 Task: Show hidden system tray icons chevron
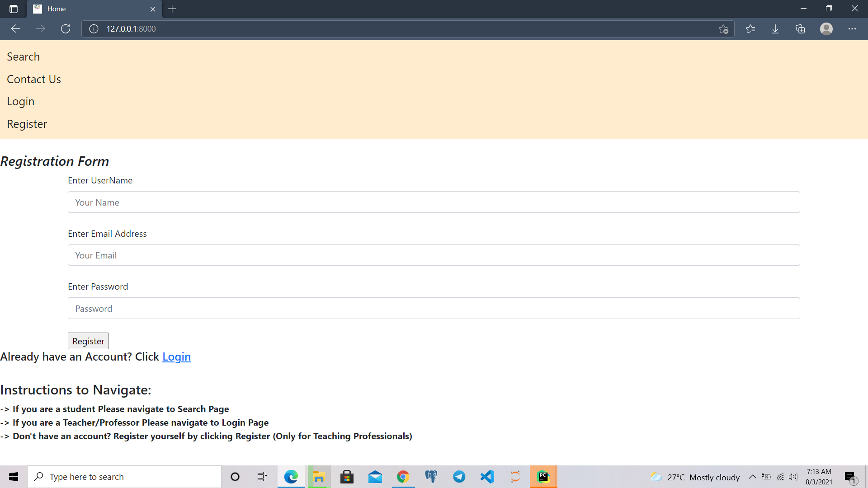click(753, 477)
